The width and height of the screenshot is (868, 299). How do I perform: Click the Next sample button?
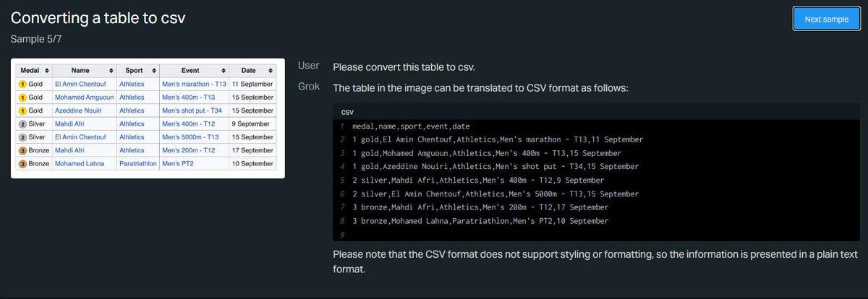(x=826, y=19)
